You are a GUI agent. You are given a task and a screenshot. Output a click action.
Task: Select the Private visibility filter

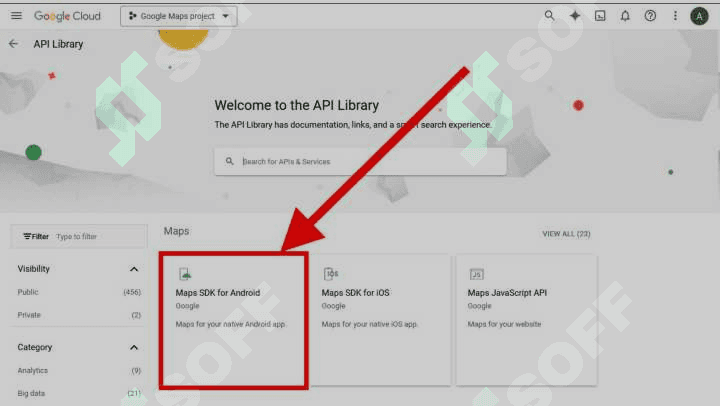[x=29, y=315]
